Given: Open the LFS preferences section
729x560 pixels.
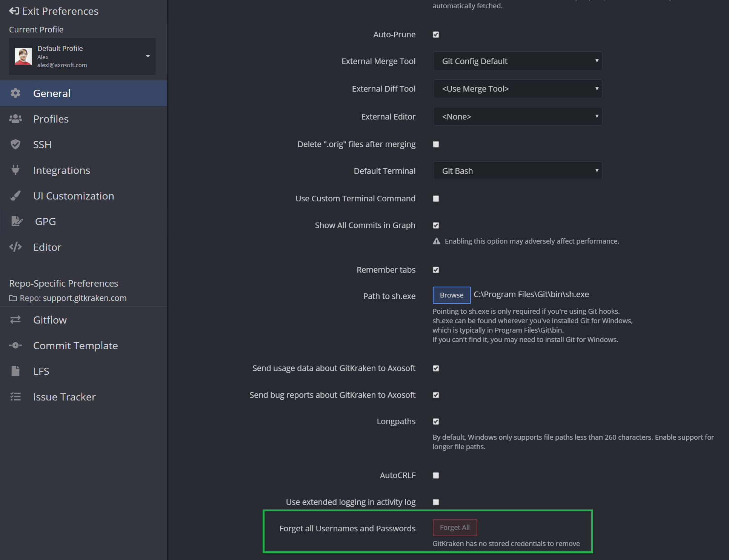Looking at the screenshot, I should 41,371.
